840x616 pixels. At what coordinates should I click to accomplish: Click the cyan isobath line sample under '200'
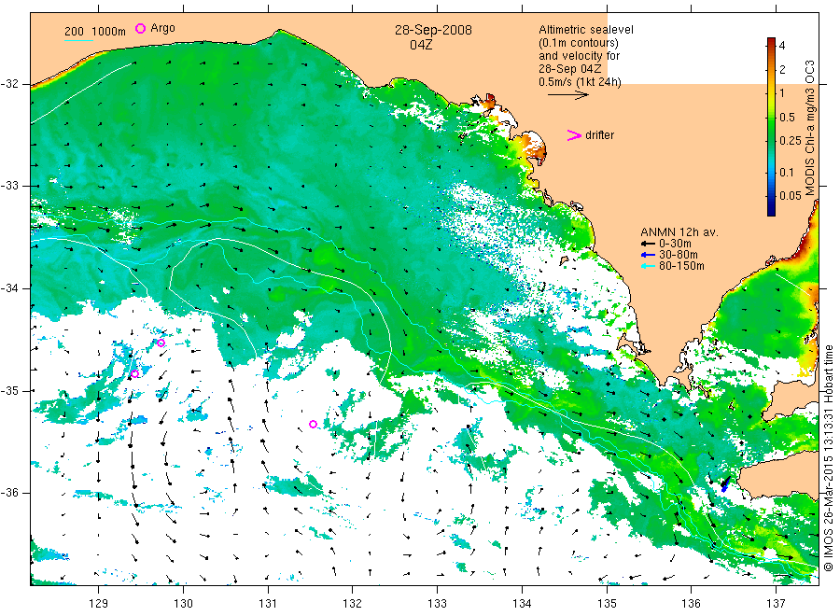point(78,40)
